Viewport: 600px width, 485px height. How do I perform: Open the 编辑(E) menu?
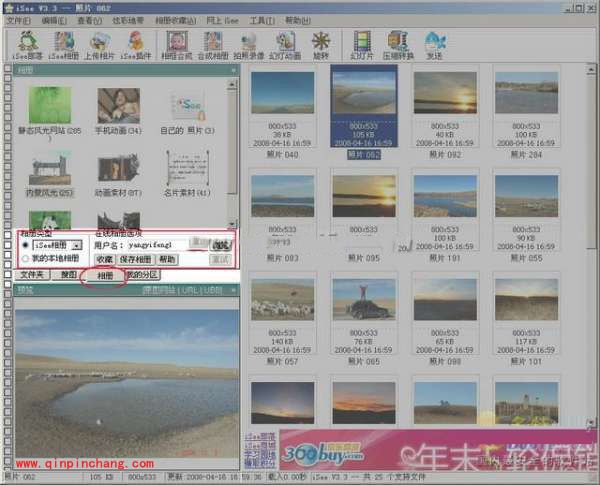click(54, 20)
